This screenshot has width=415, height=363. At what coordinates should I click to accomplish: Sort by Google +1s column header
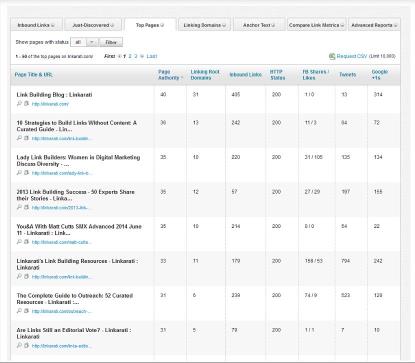point(380,75)
